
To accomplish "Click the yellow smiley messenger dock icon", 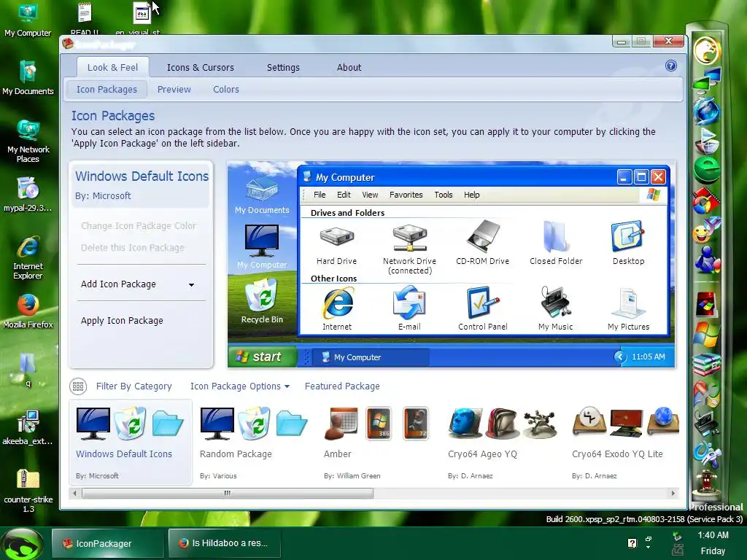I will click(706, 230).
